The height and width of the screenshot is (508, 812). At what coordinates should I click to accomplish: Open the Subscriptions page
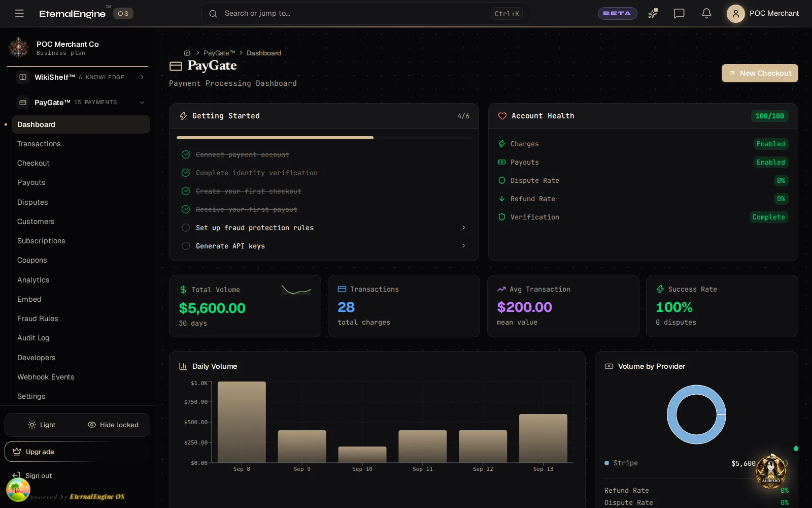[x=81, y=241]
